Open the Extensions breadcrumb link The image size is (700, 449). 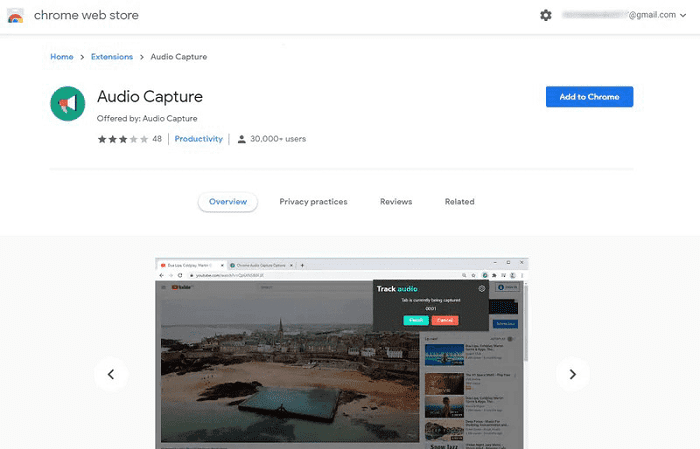pyautogui.click(x=112, y=57)
